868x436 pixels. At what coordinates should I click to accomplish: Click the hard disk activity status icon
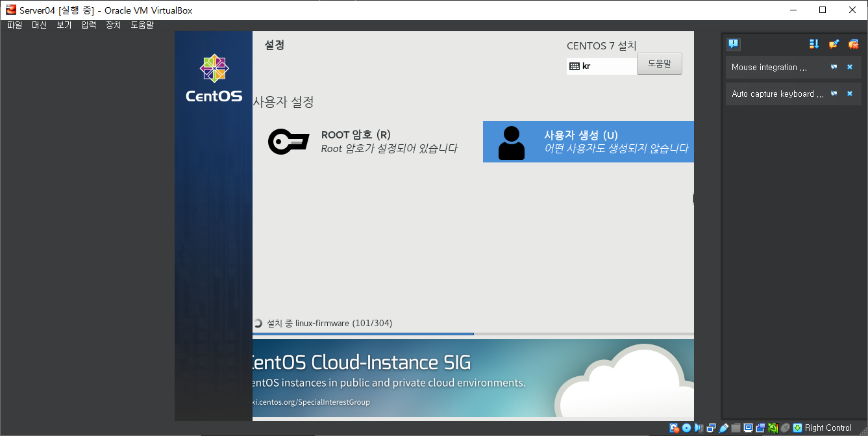click(x=675, y=428)
